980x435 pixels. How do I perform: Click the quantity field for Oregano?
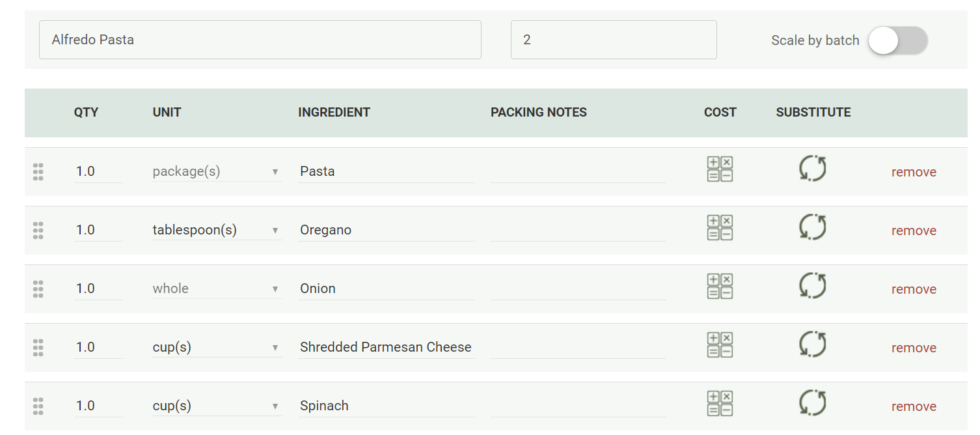point(98,230)
